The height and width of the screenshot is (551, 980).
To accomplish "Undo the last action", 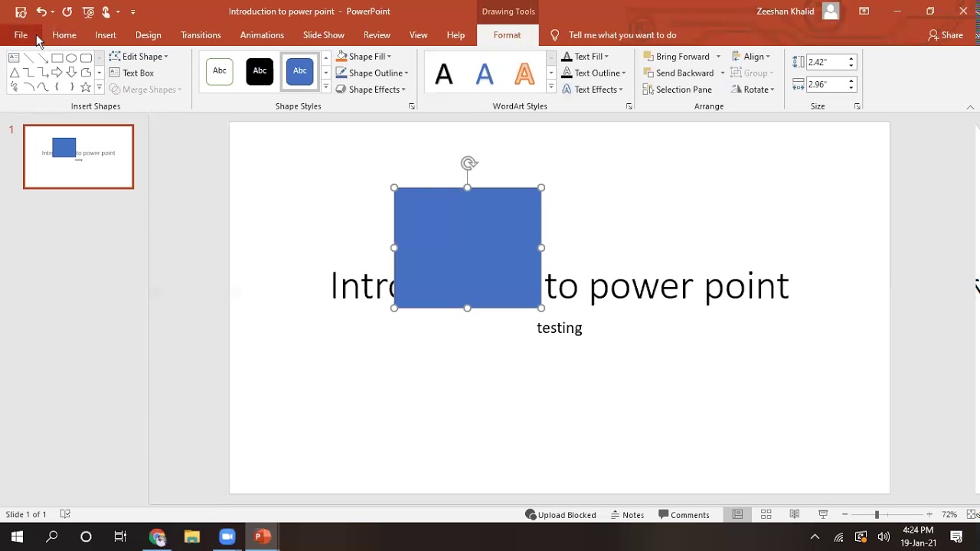I will [41, 11].
